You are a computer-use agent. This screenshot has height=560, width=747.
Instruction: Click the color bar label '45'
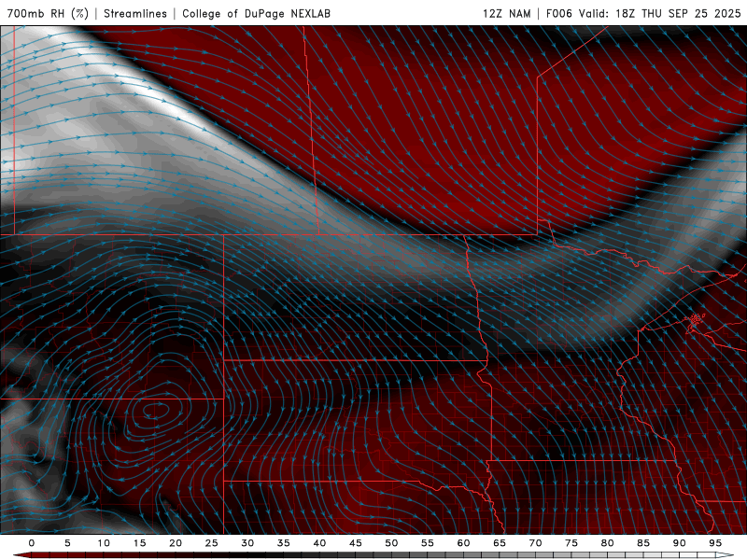click(356, 543)
